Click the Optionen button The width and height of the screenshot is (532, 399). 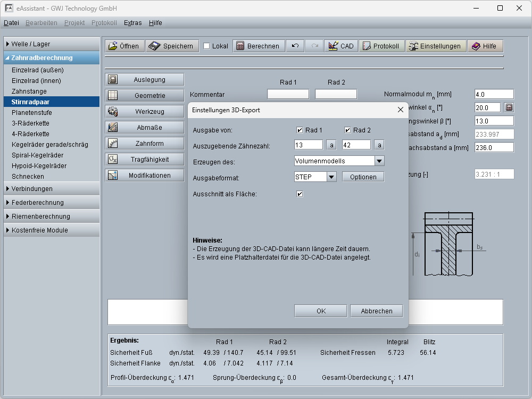coord(363,177)
